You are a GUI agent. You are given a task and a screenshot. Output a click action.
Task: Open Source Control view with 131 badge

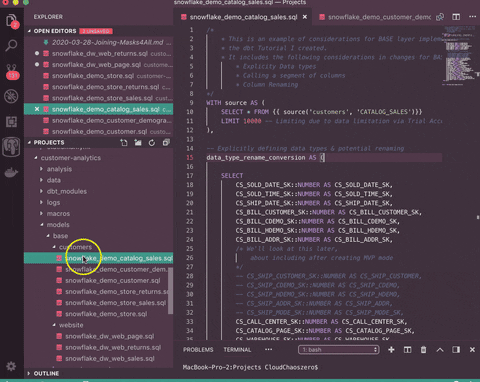point(12,72)
